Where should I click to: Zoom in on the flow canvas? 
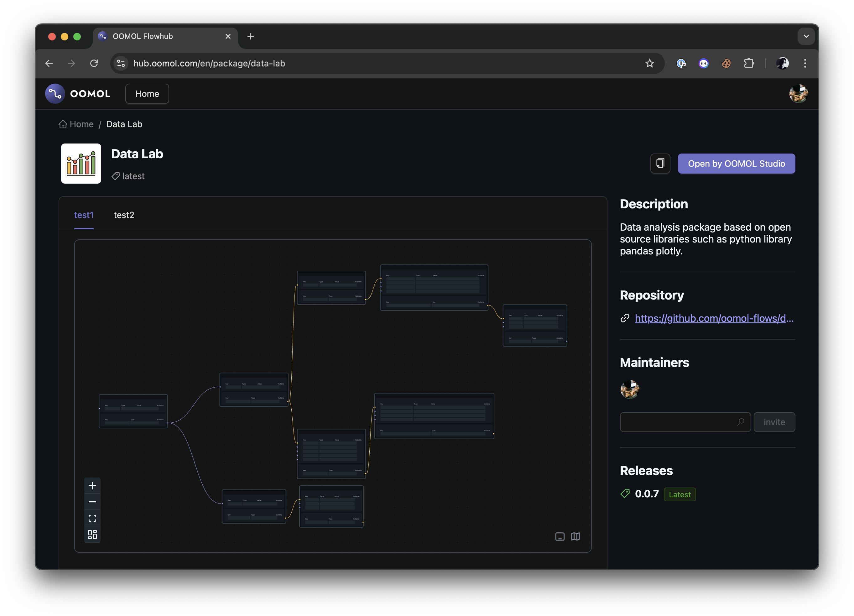pos(92,485)
